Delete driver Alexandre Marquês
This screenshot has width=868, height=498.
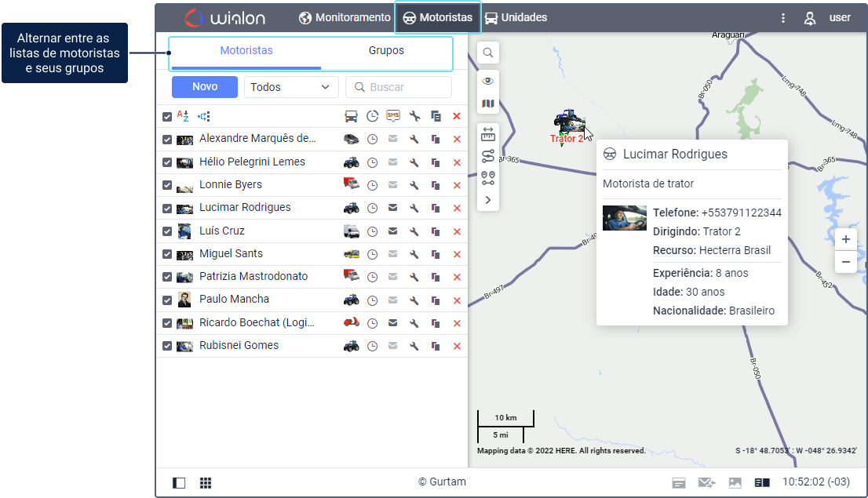pyautogui.click(x=457, y=140)
